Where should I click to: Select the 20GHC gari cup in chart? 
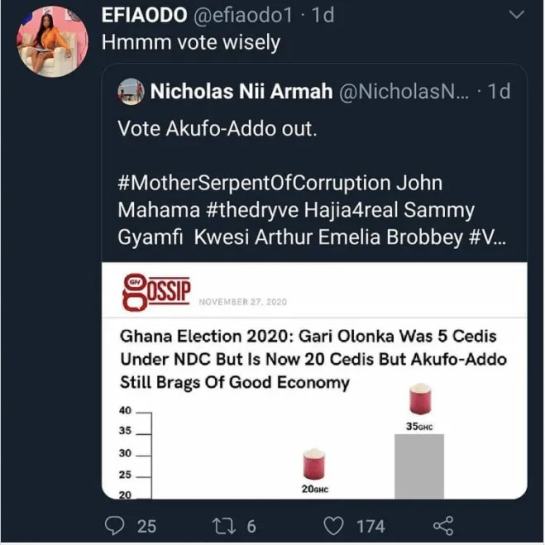[x=314, y=465]
